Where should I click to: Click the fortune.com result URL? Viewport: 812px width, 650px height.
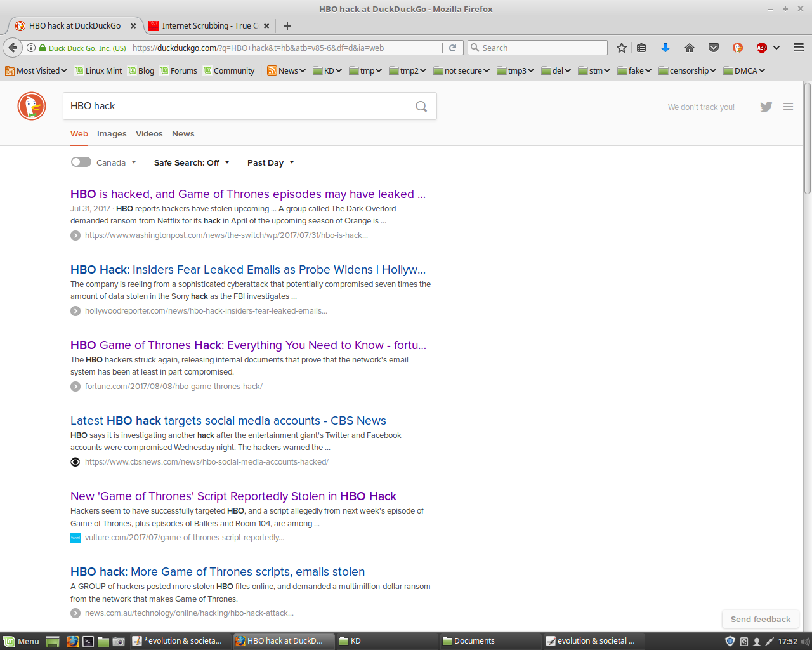click(173, 387)
